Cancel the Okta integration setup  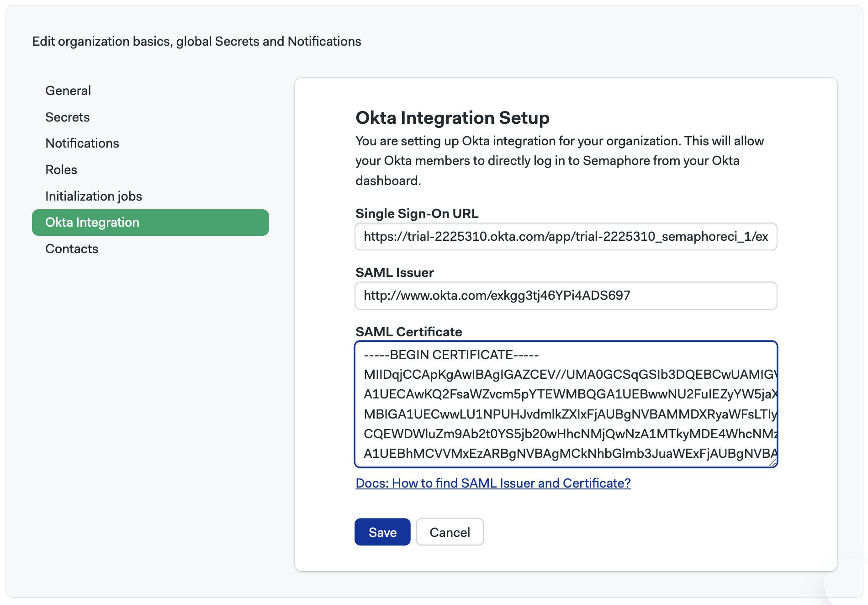450,532
